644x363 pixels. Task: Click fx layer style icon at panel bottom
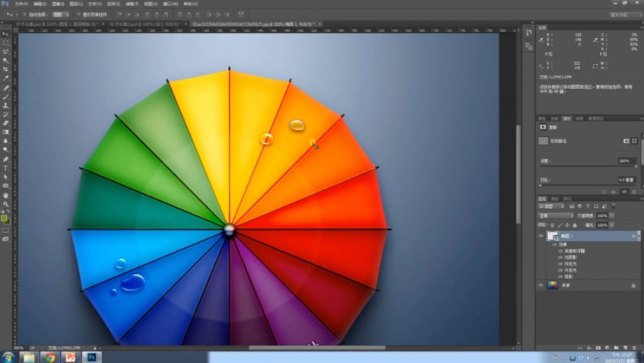click(x=589, y=348)
